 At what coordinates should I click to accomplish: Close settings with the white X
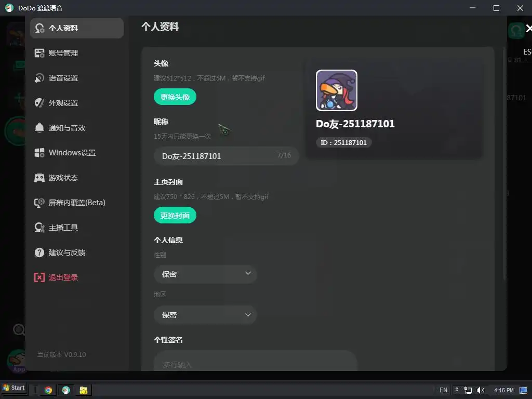pos(528,29)
